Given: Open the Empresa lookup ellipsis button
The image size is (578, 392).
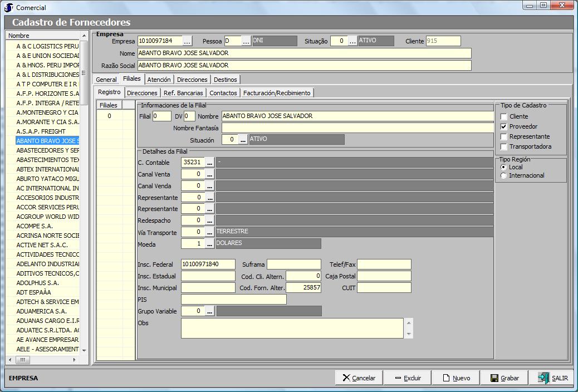Looking at the screenshot, I should tap(187, 41).
